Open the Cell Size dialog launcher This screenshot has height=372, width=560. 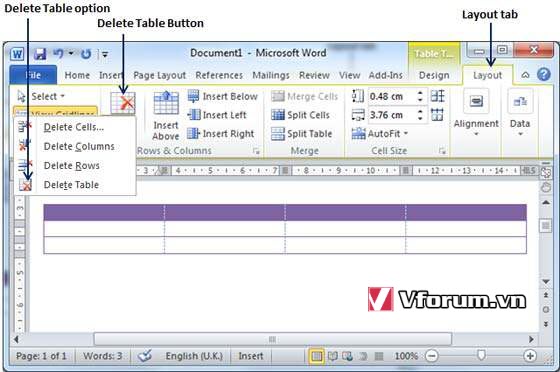point(442,151)
